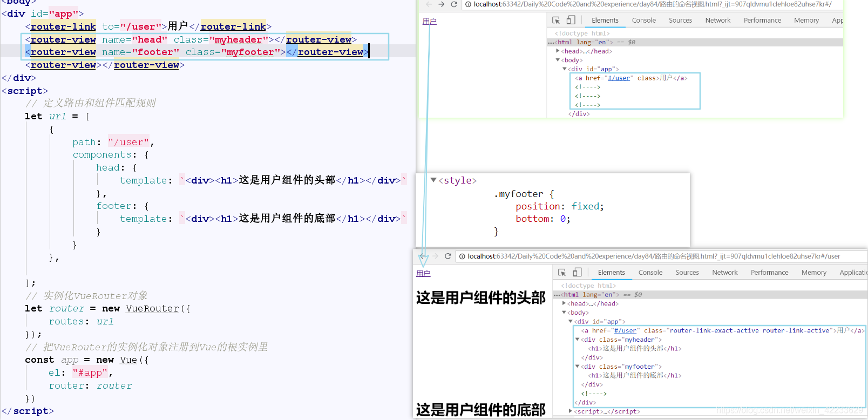This screenshot has width=868, height=420.
Task: Click site info icon in upper address bar
Action: (x=469, y=4)
